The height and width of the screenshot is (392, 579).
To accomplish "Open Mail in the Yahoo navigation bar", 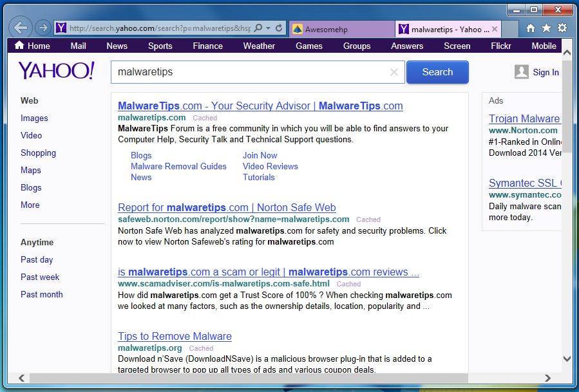I will [x=78, y=46].
